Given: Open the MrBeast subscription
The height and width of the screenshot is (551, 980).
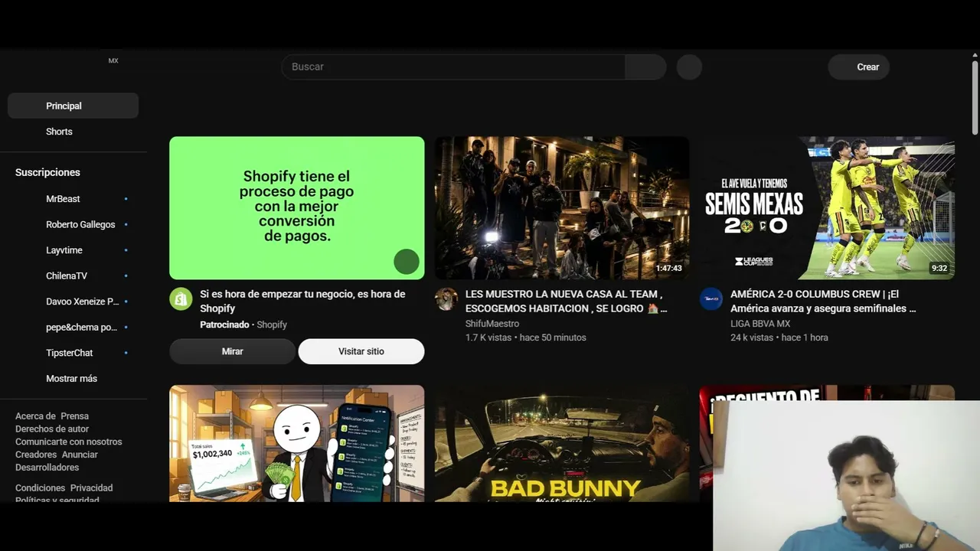Looking at the screenshot, I should coord(73,199).
